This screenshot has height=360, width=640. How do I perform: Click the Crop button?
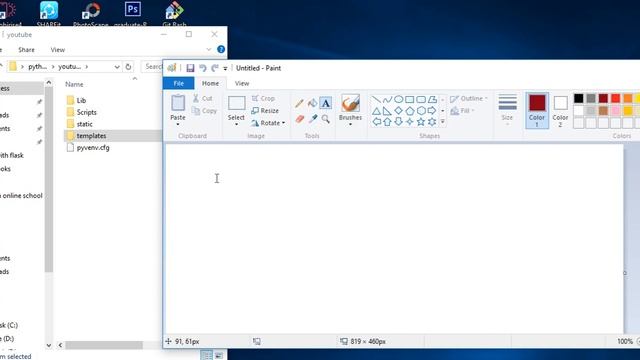click(263, 98)
